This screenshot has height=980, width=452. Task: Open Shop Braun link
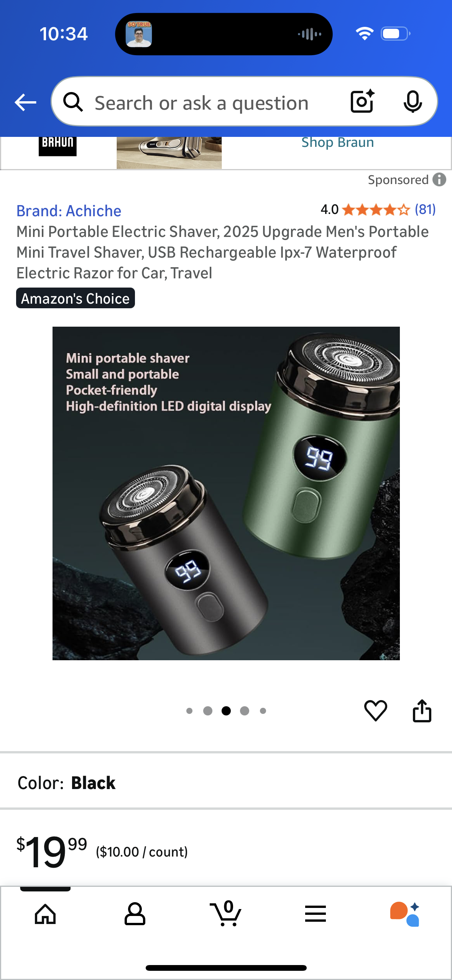click(337, 142)
